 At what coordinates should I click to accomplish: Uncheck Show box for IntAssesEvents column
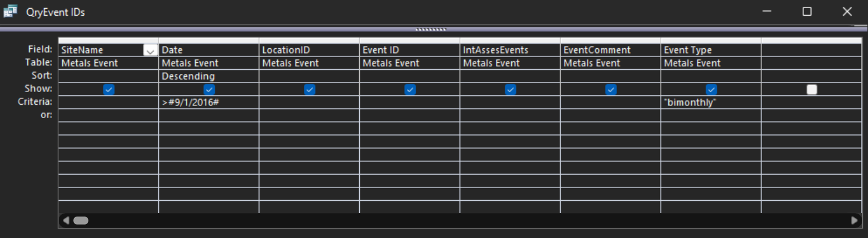(511, 90)
